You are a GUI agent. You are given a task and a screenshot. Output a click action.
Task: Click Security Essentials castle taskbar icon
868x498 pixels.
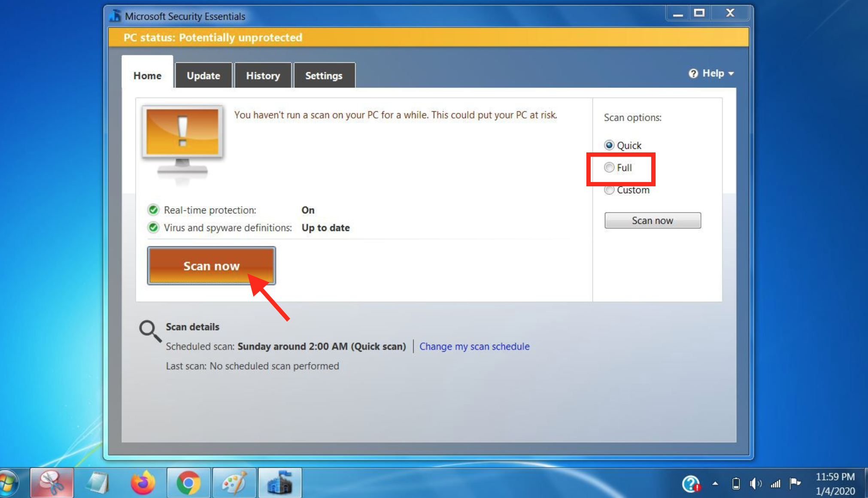coord(279,483)
